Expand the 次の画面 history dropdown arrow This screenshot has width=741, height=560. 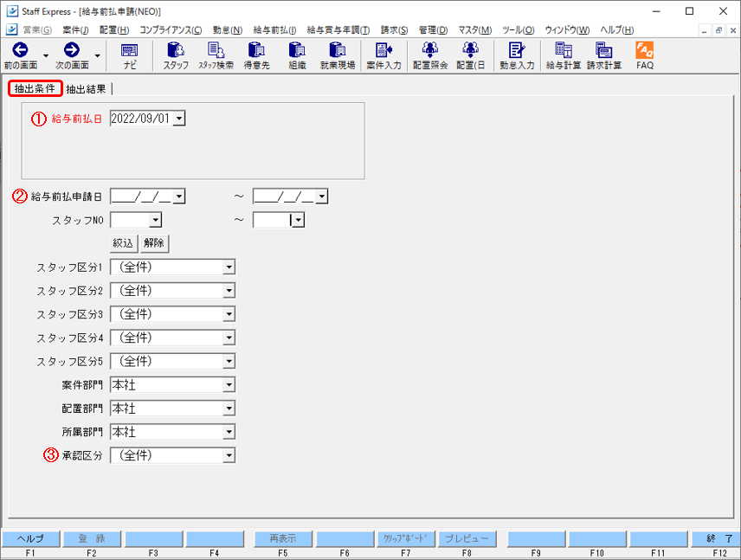tap(97, 55)
